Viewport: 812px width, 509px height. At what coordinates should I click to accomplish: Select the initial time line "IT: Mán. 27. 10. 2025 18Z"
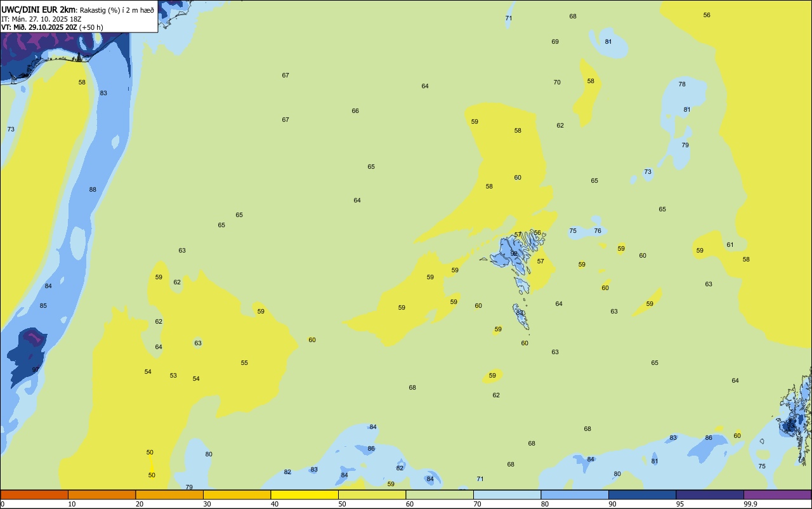point(41,19)
